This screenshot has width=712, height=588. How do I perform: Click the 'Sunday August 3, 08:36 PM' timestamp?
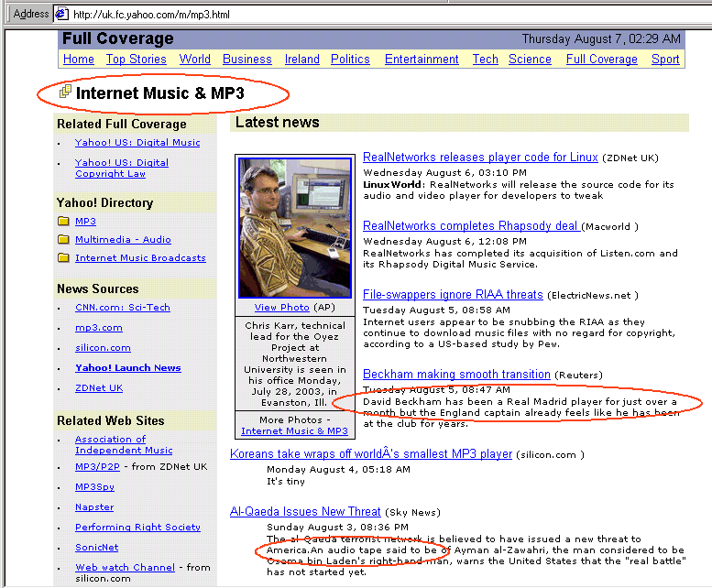337,527
